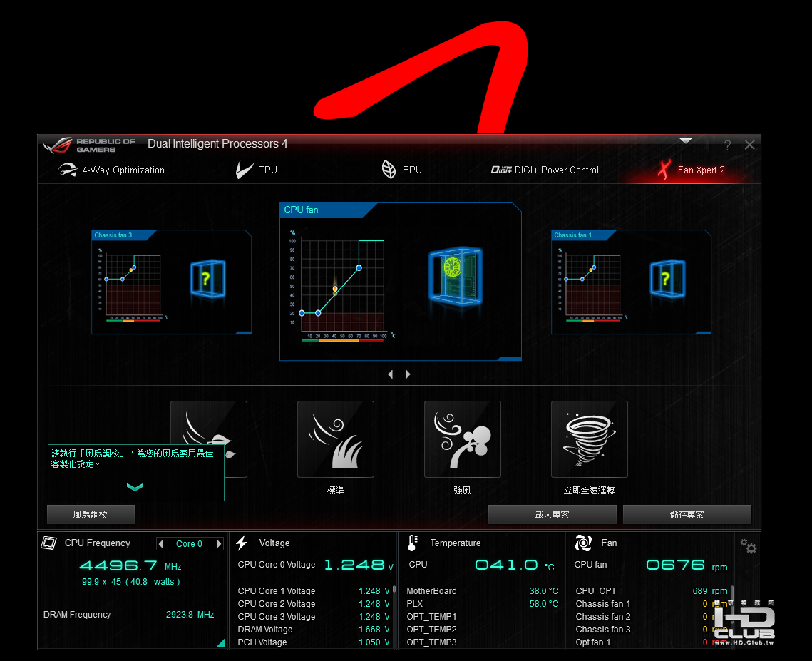Screen dimensions: 812x661
Task: Click the 儲存專案 save profile button
Action: click(687, 514)
